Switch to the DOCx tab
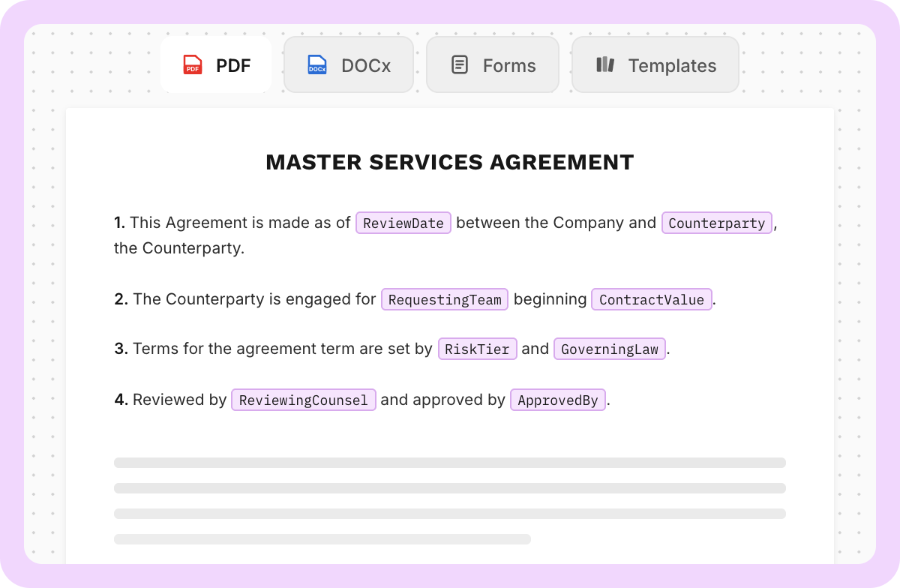Viewport: 900px width, 588px height. [x=349, y=65]
